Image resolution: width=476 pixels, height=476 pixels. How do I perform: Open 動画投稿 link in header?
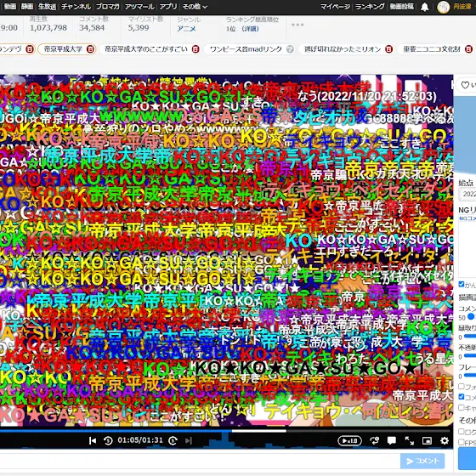(401, 7)
